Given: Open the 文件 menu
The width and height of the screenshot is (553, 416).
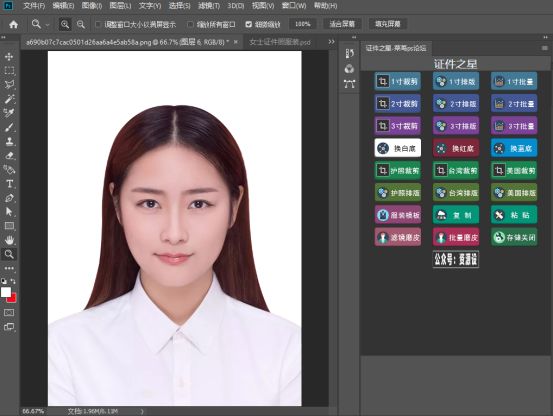Looking at the screenshot, I should pyautogui.click(x=34, y=6).
